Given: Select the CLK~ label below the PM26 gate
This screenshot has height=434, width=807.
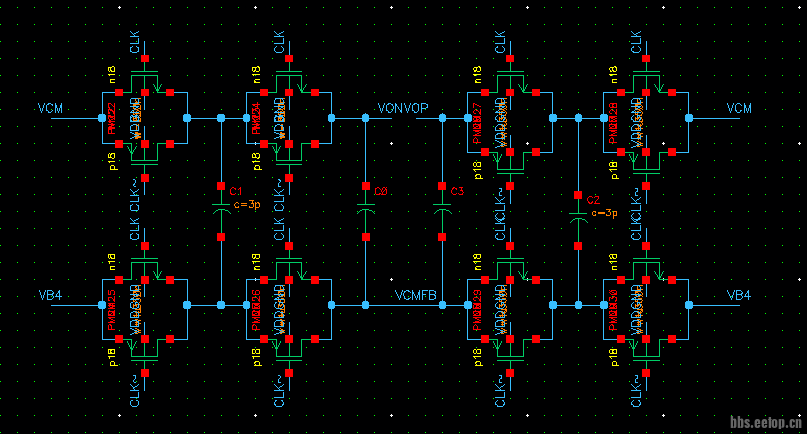Looking at the screenshot, I should [x=279, y=391].
